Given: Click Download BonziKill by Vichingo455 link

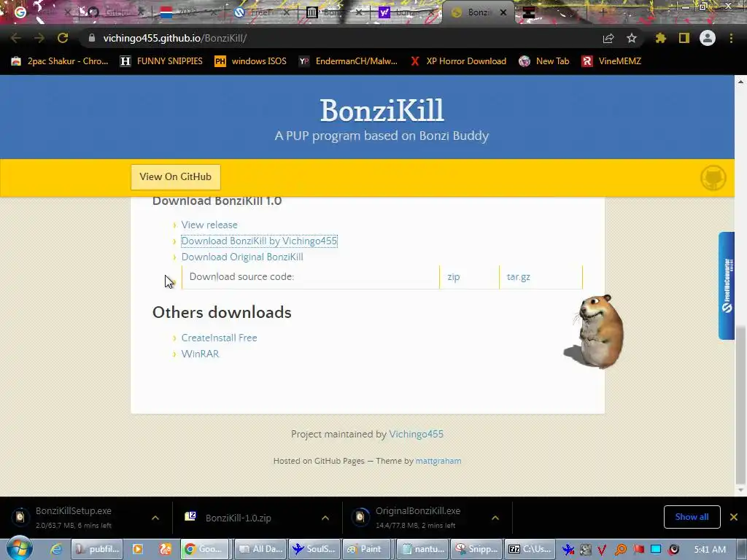Looking at the screenshot, I should tap(259, 241).
